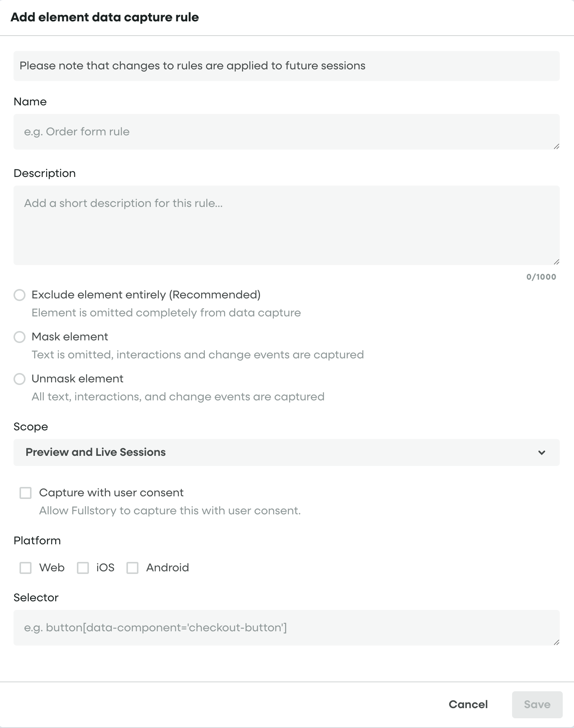Grab the Name field resize handle
This screenshot has height=728, width=574.
pos(556,147)
